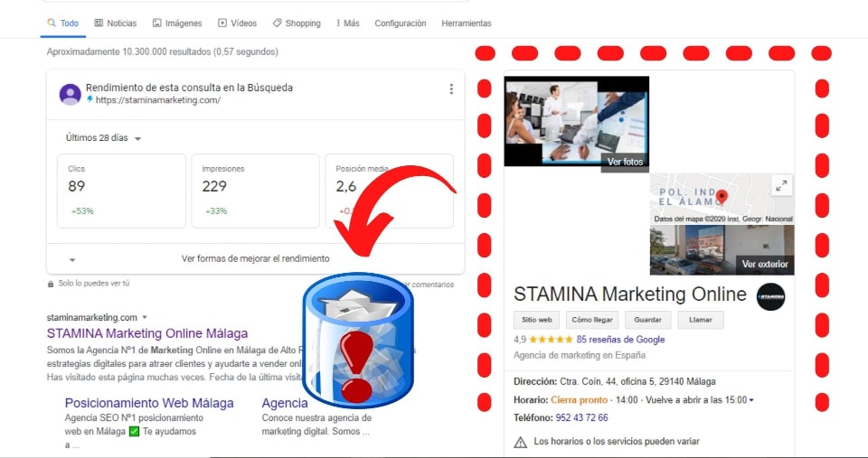Image resolution: width=868 pixels, height=458 pixels.
Task: Open the Shopping tab
Action: (297, 23)
